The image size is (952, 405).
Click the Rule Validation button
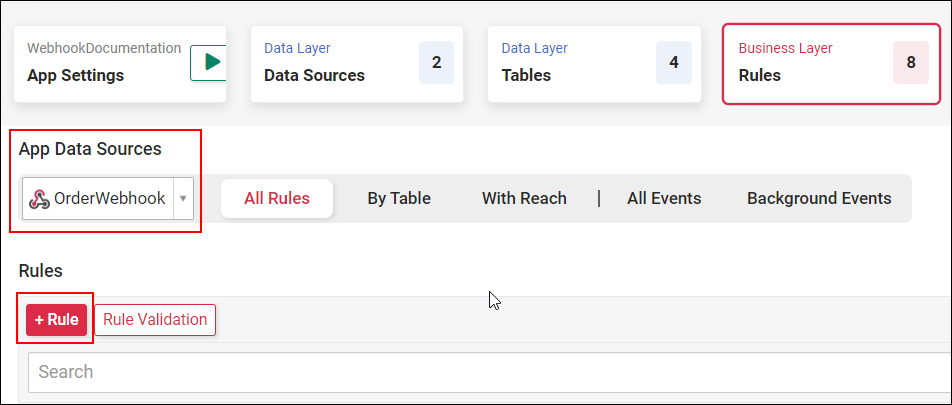(x=155, y=320)
